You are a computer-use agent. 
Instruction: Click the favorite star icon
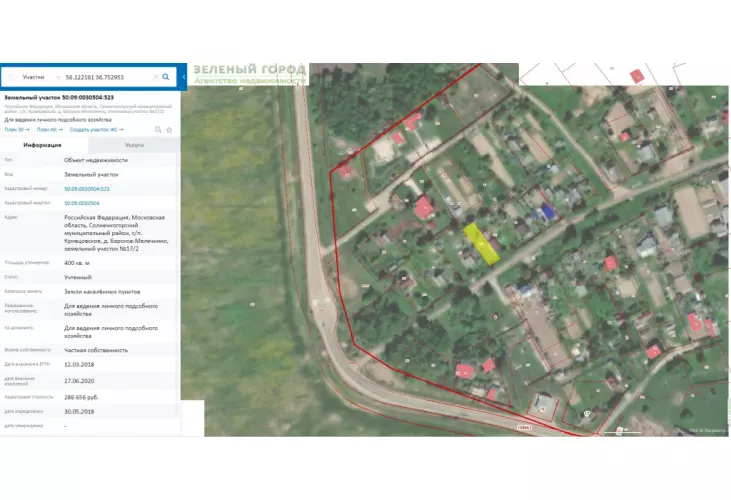click(169, 129)
